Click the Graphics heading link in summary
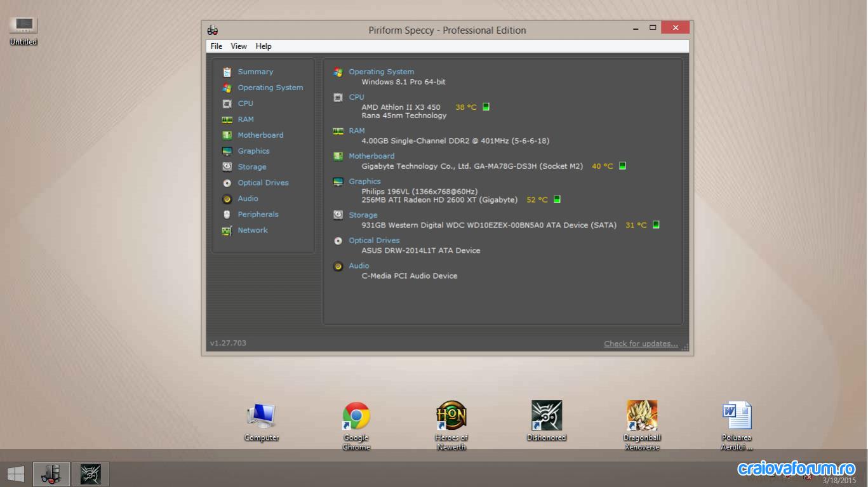The image size is (868, 487). pos(364,182)
